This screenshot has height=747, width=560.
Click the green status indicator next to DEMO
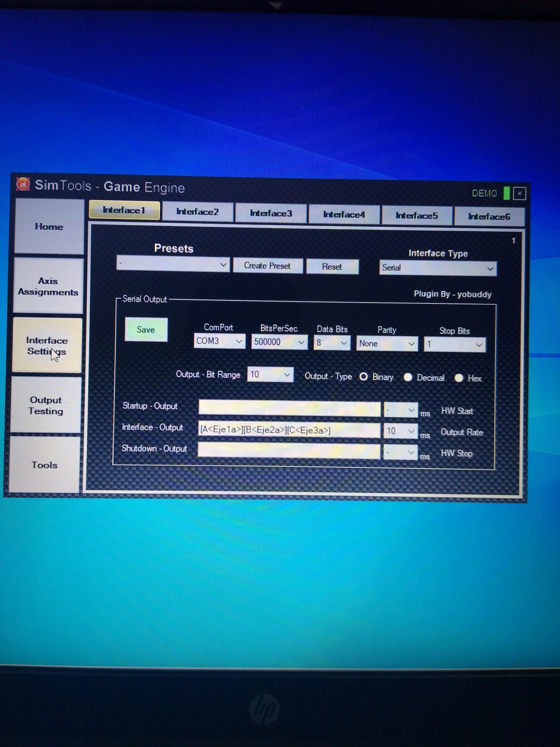(506, 193)
